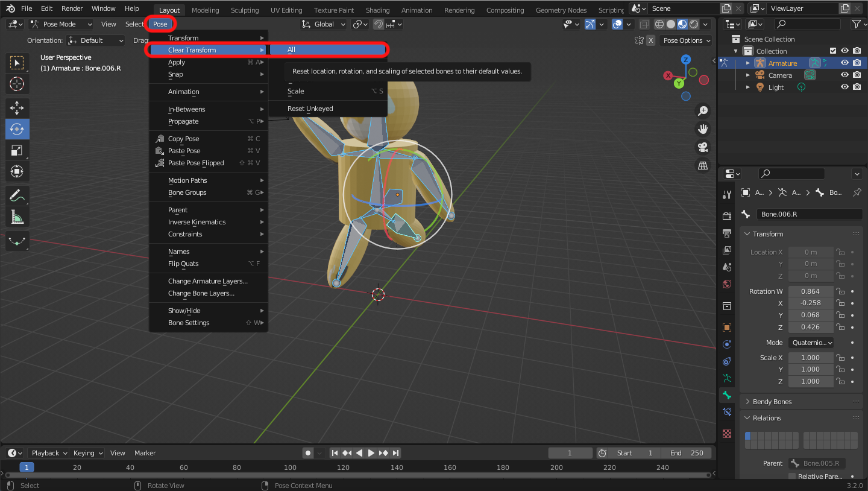The width and height of the screenshot is (868, 491).
Task: Toggle X-ray display in viewport header
Action: coord(644,24)
